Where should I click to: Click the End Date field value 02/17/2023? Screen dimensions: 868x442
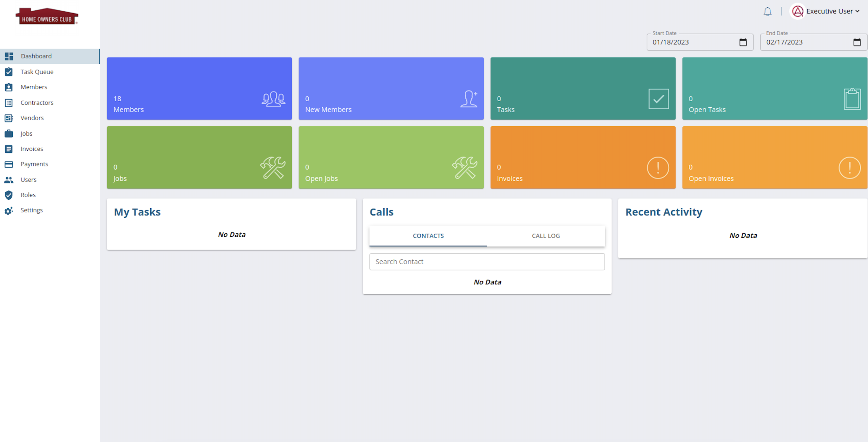click(x=785, y=42)
